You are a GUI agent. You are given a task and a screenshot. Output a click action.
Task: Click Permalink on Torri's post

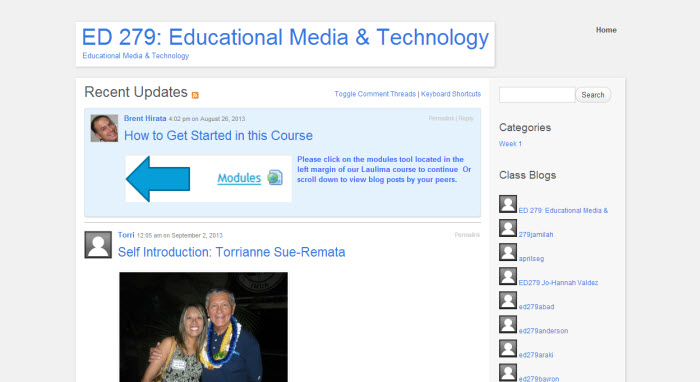pyautogui.click(x=467, y=235)
